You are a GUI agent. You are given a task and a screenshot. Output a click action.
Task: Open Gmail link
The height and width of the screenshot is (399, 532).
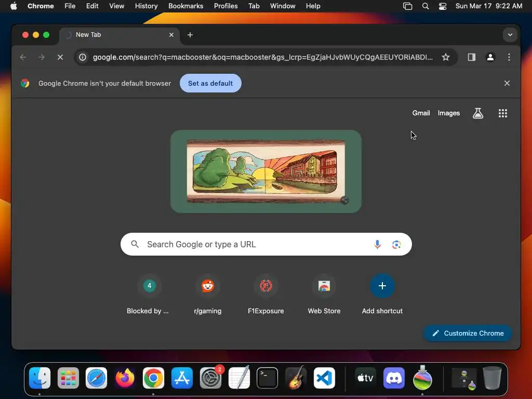pyautogui.click(x=421, y=113)
